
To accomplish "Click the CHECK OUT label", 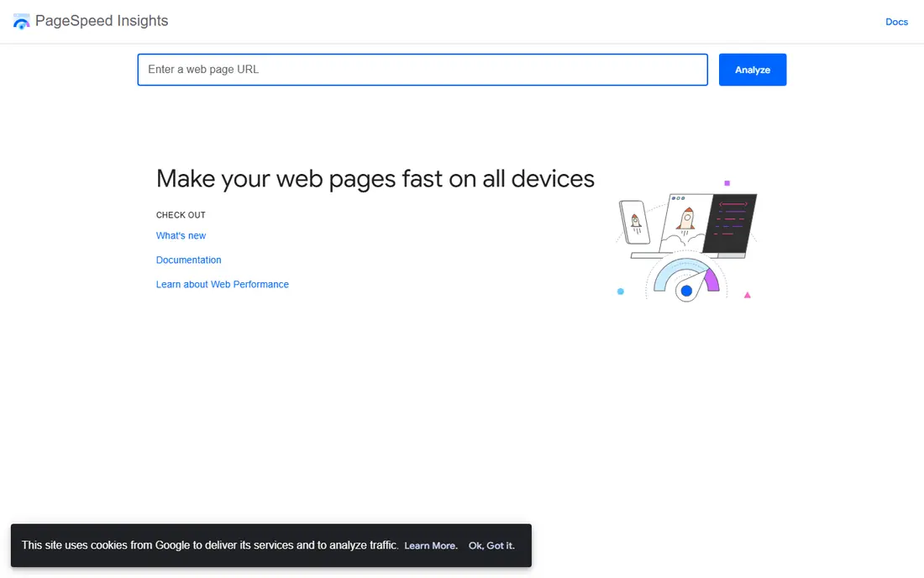I will click(x=181, y=215).
